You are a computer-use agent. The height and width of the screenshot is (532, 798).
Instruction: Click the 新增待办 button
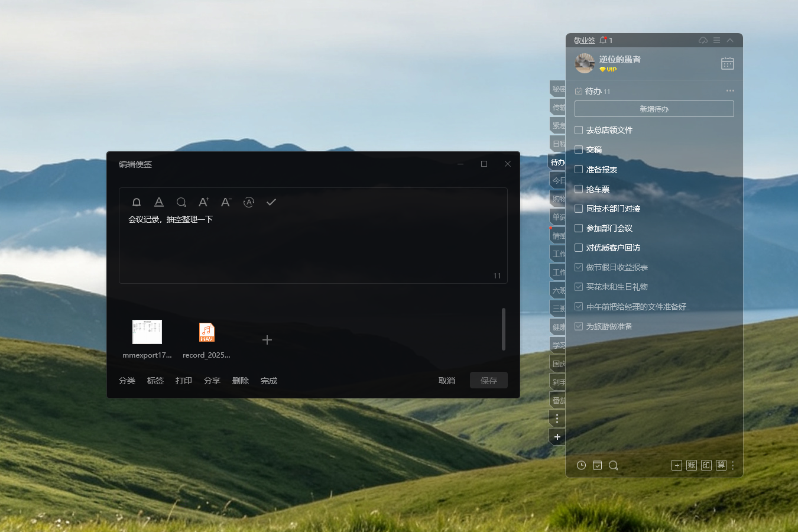(654, 109)
